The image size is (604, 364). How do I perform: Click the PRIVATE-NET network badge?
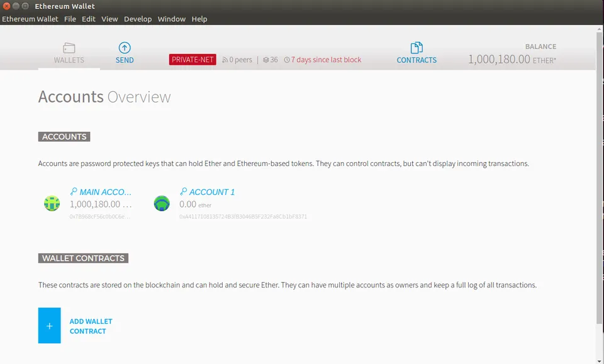coord(193,60)
